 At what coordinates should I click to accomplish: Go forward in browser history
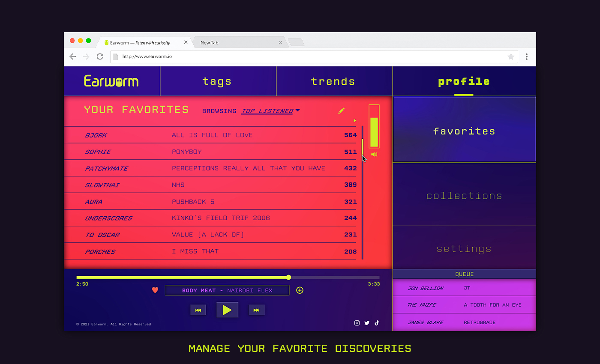tap(86, 57)
